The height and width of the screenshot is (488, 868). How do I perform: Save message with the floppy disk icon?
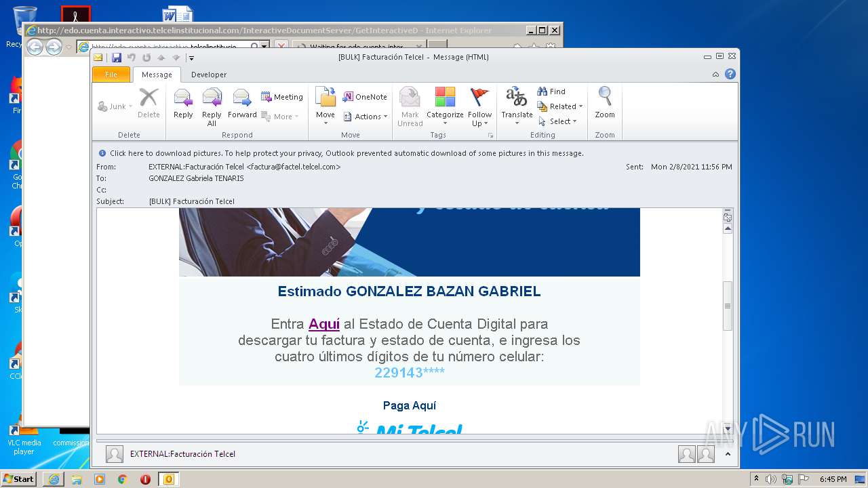click(117, 58)
